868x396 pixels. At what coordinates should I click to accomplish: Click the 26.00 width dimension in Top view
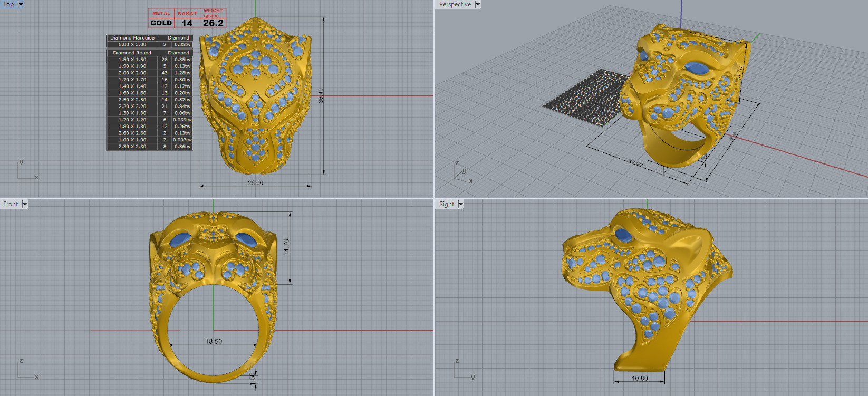pos(255,183)
